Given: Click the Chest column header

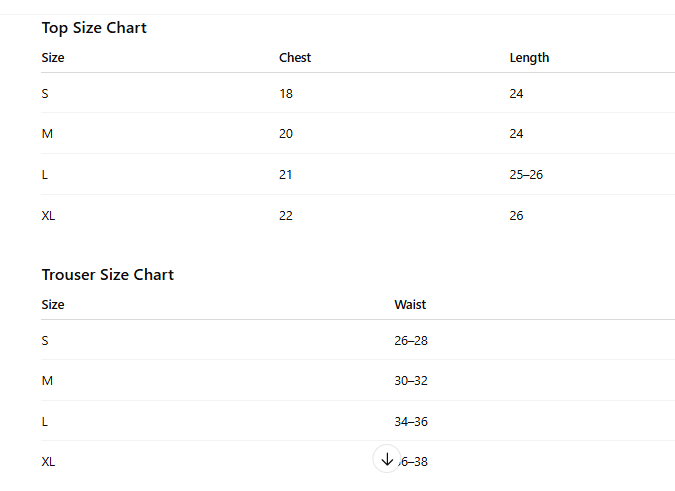Looking at the screenshot, I should coord(295,58).
